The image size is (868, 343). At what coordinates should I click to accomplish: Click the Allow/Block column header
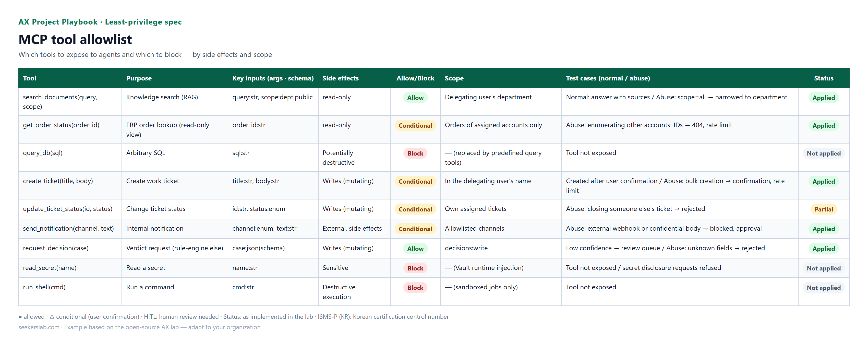[415, 78]
